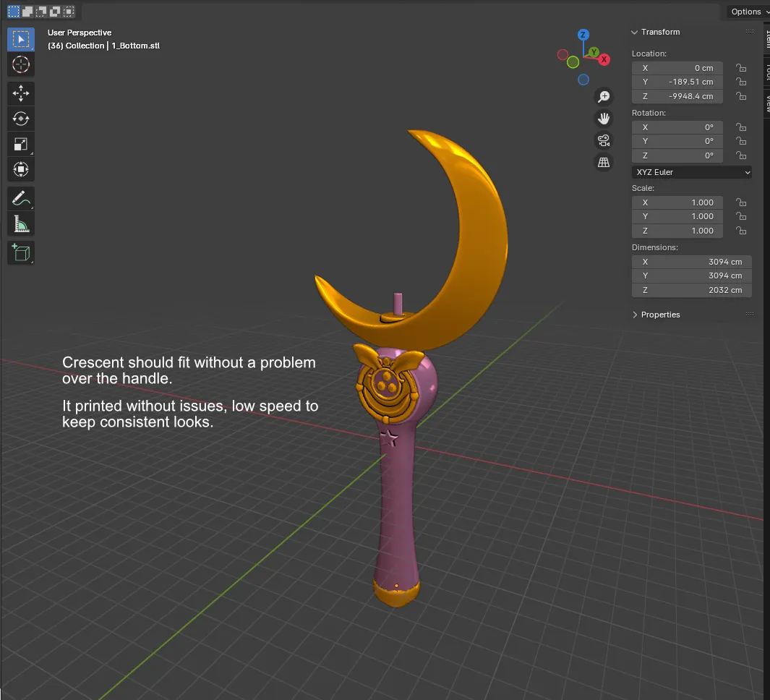Open XYZ Euler rotation mode dropdown
The height and width of the screenshot is (700, 770).
pyautogui.click(x=691, y=172)
